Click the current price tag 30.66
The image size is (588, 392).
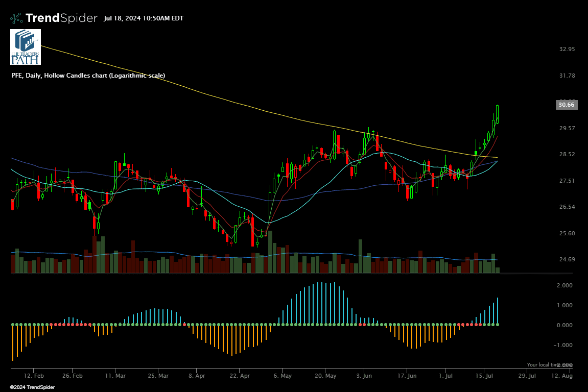pyautogui.click(x=566, y=105)
